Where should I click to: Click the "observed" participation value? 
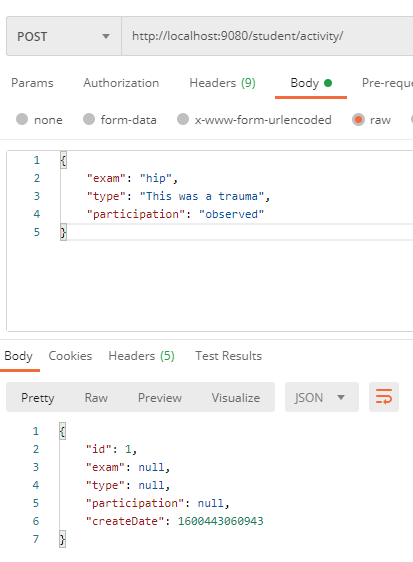pos(231,214)
